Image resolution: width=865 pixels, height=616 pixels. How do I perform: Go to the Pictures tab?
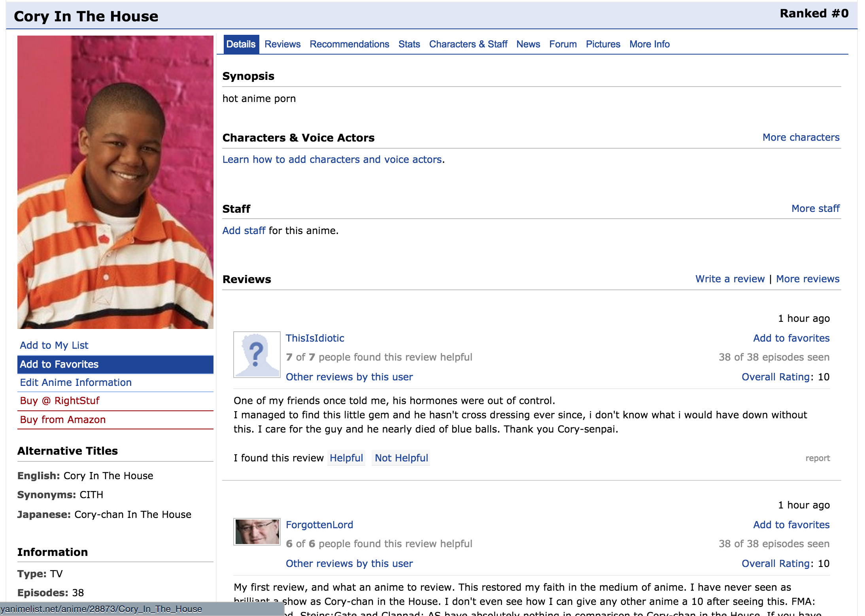pyautogui.click(x=602, y=44)
